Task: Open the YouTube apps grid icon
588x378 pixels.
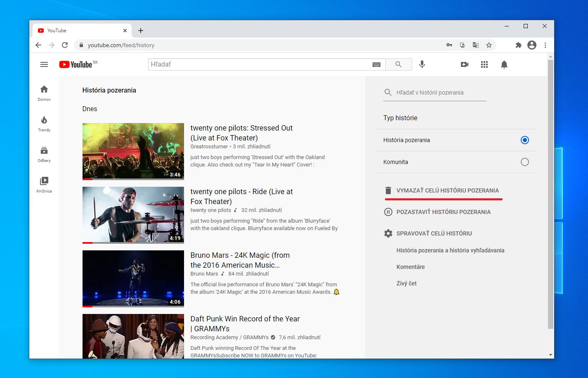Action: coord(484,64)
